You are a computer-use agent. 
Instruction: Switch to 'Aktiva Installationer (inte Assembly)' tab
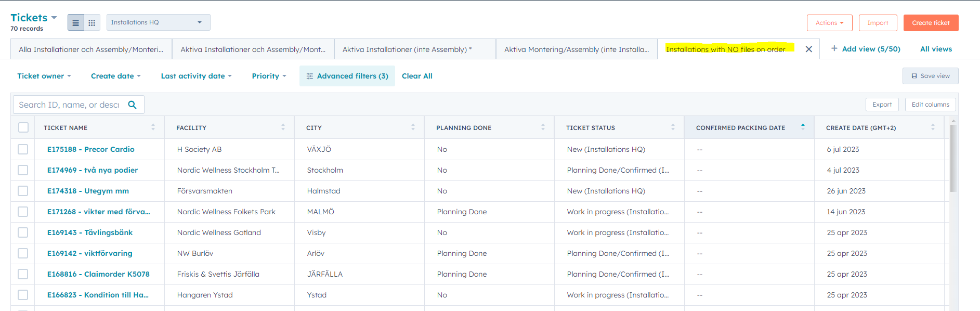(x=407, y=49)
